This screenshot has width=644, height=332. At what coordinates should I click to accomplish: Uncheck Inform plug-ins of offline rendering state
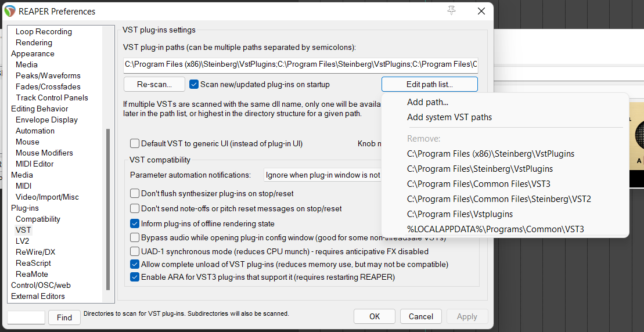coord(134,223)
